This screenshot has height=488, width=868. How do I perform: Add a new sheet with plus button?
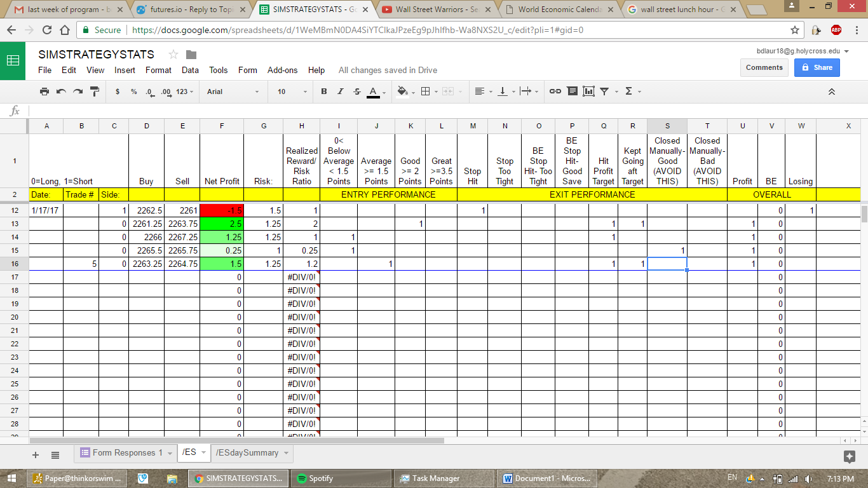click(x=36, y=455)
